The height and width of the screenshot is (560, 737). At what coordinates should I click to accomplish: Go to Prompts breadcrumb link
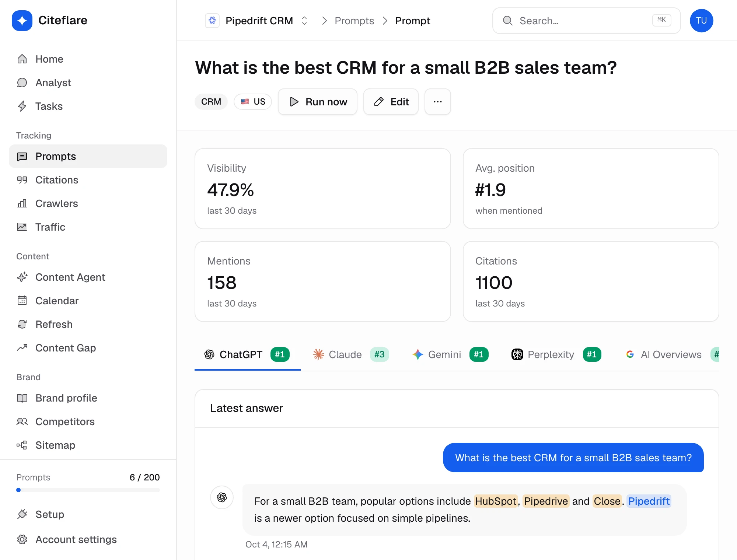point(354,21)
